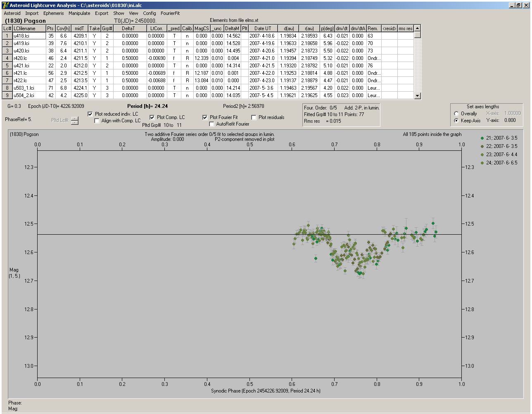The height and width of the screenshot is (414, 532).
Task: Enable AutoRefit Fourier checkbox
Action: [x=212, y=124]
